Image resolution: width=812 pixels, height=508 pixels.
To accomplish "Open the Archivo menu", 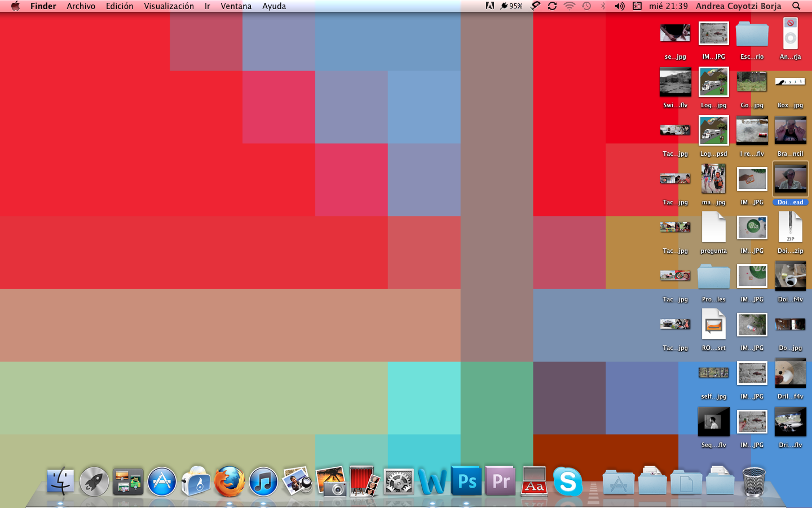I will point(81,6).
